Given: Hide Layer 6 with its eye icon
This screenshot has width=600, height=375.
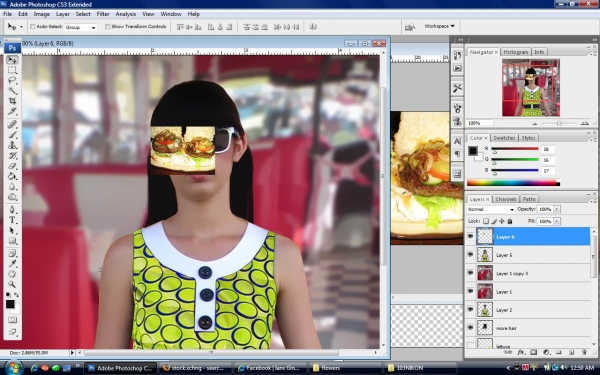Looking at the screenshot, I should pyautogui.click(x=470, y=236).
